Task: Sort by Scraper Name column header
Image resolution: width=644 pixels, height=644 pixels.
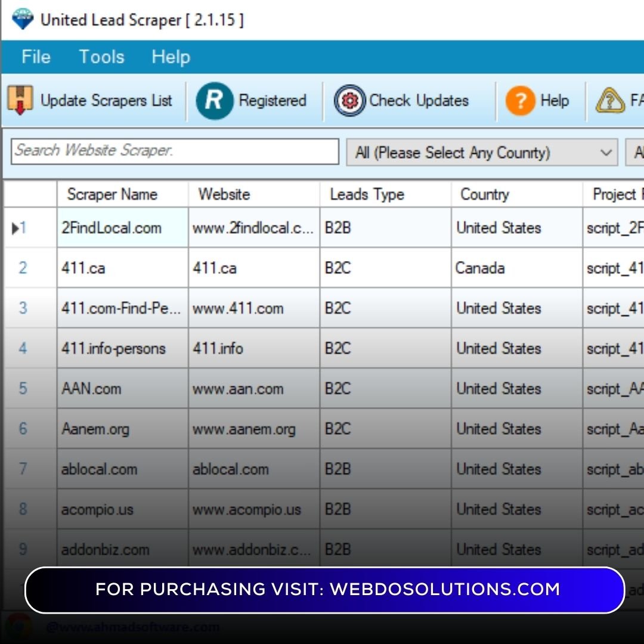Action: (x=122, y=194)
